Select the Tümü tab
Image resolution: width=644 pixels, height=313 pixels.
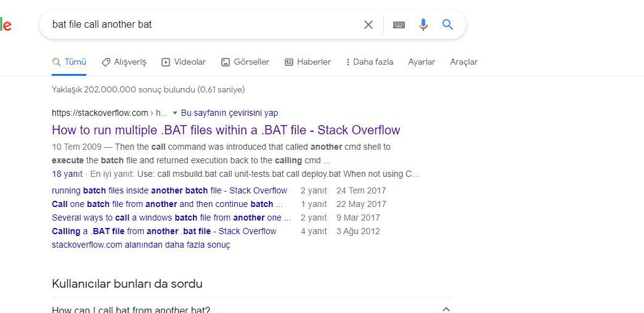coord(69,62)
